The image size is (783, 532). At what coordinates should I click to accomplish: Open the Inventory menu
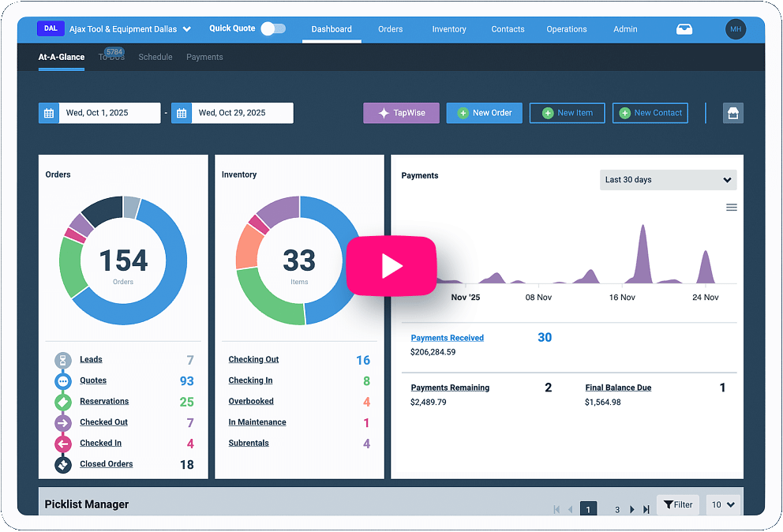pyautogui.click(x=448, y=29)
